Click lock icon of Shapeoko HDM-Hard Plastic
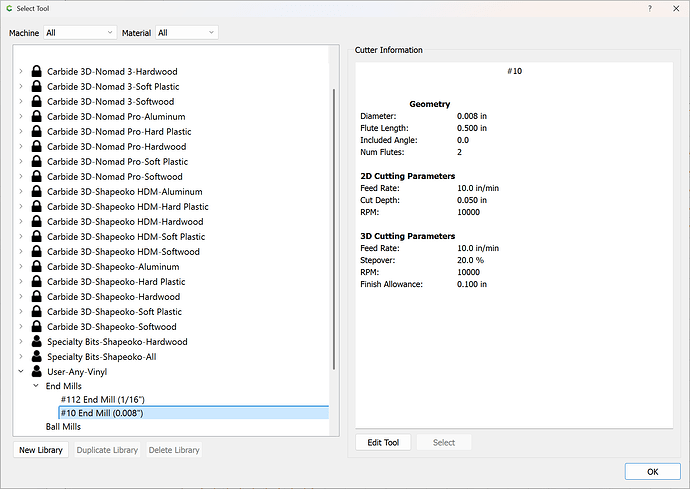Screen dimensions: 690x489 pos(37,206)
